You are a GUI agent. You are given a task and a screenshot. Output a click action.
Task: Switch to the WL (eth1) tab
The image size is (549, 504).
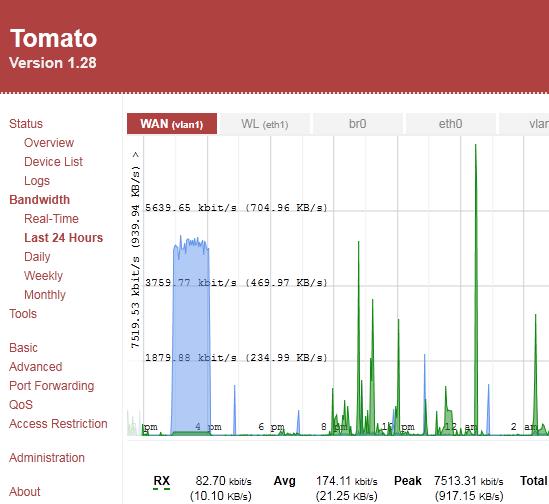coord(265,124)
